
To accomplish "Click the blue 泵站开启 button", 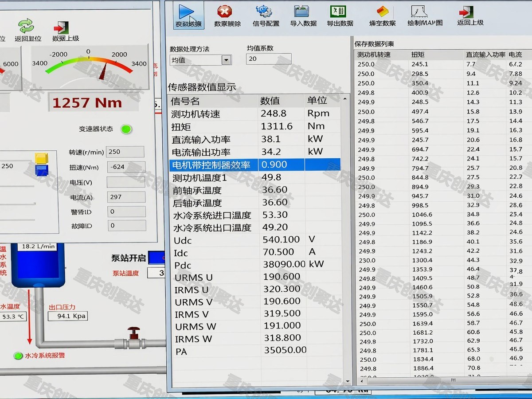I will pyautogui.click(x=156, y=258).
